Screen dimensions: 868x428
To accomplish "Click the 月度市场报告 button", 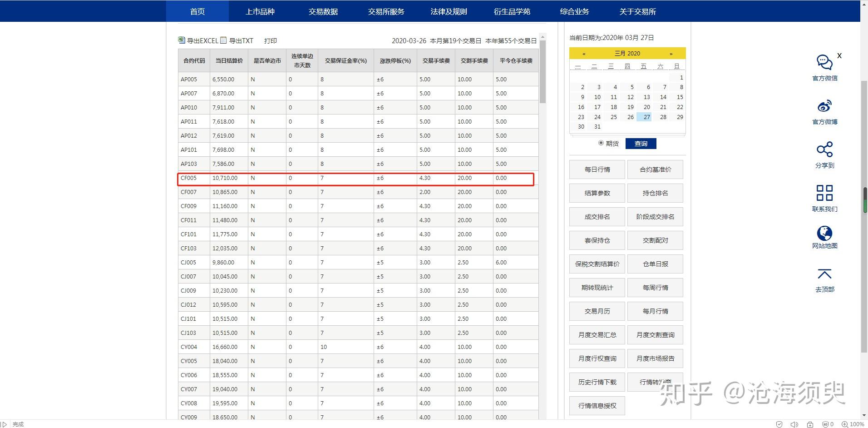I will (x=655, y=358).
